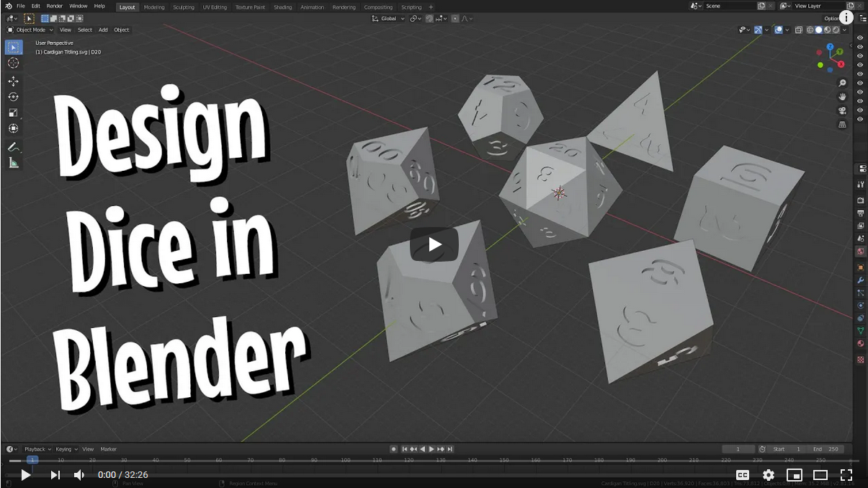Open the timeline editor type dropdown
This screenshot has height=488, width=868.
[11, 449]
